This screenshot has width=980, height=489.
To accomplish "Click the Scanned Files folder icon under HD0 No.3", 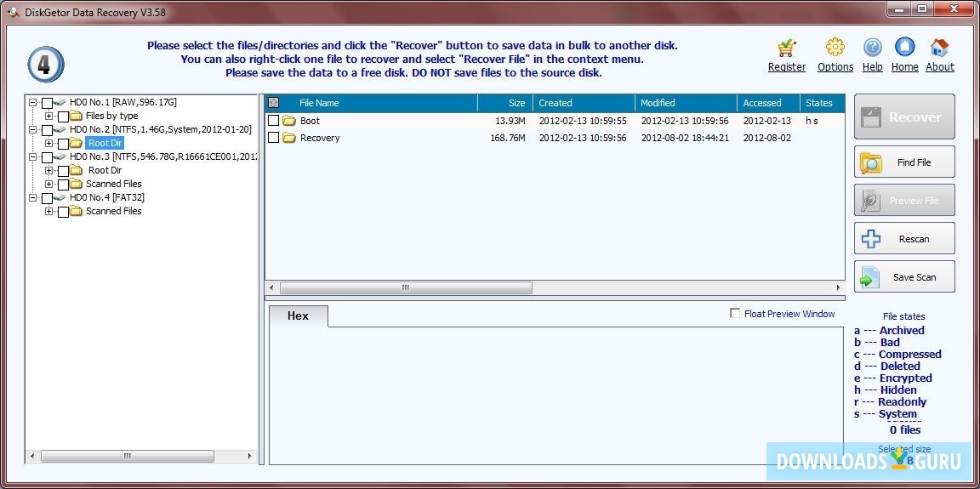I will point(77,184).
